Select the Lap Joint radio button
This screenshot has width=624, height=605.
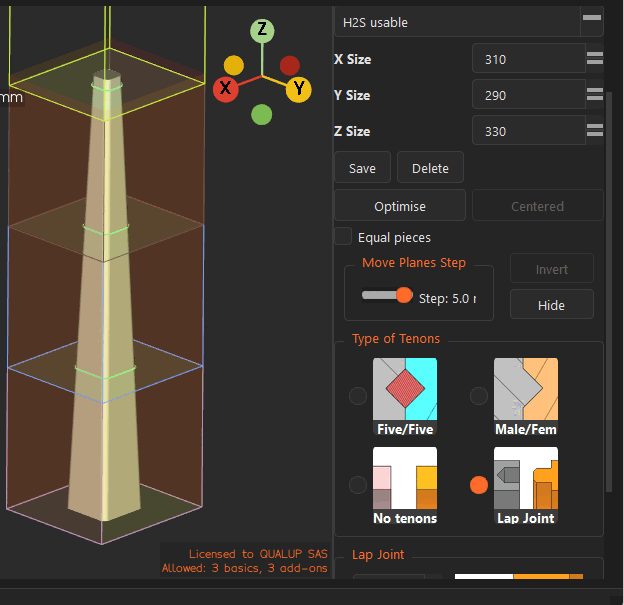tap(478, 485)
